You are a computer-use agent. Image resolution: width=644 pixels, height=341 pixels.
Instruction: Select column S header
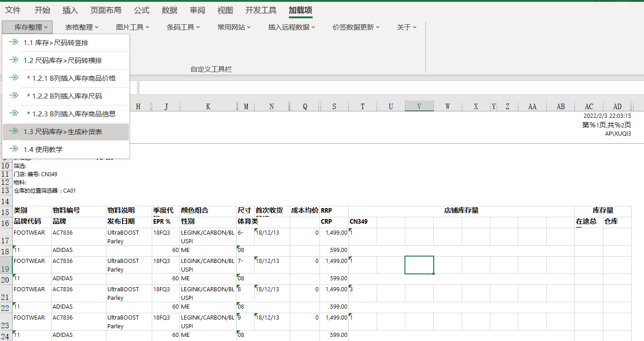334,106
